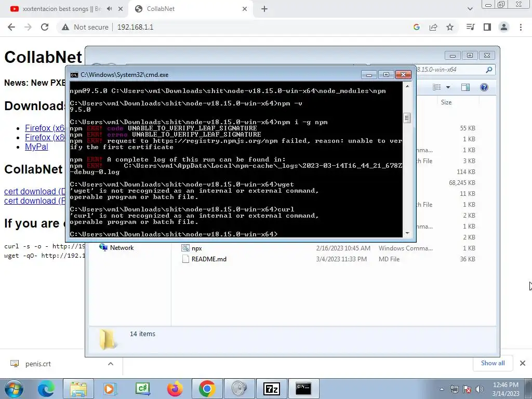The height and width of the screenshot is (399, 532).
Task: Click the Explorer search magnifier icon
Action: pos(489,70)
